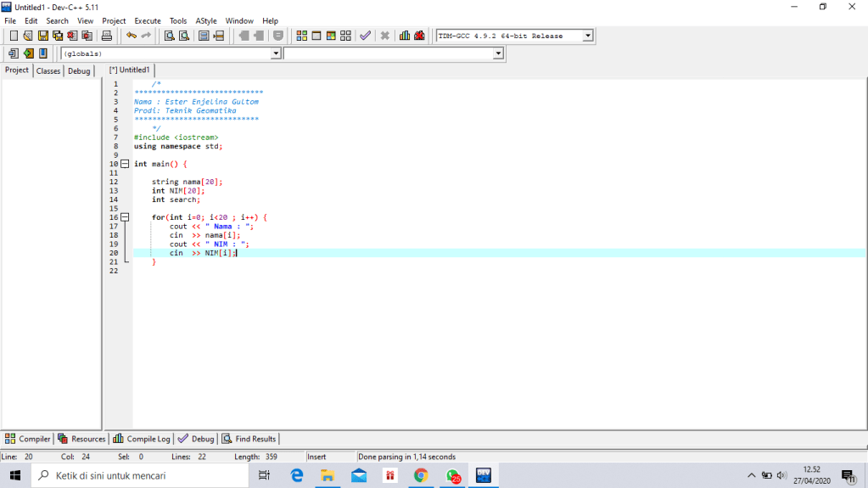This screenshot has width=868, height=488.
Task: Click the Save file toolbar icon
Action: [42, 36]
